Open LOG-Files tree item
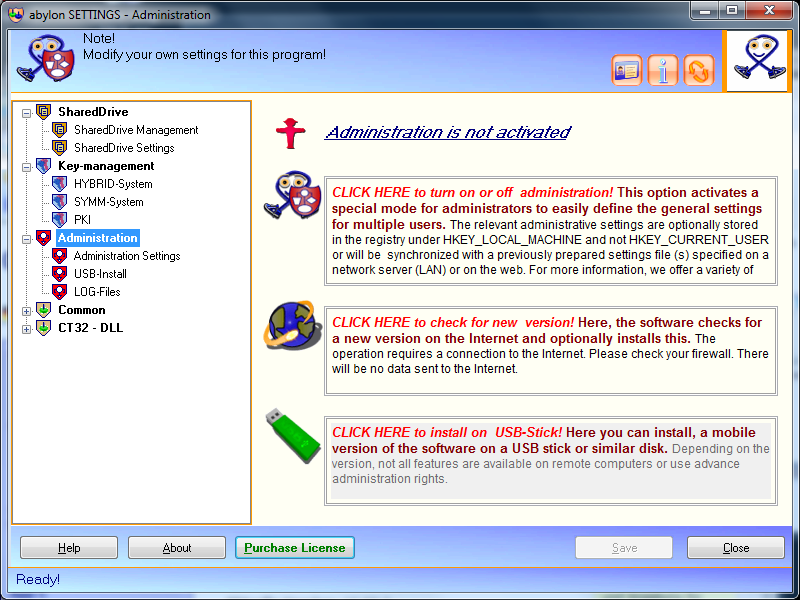Viewport: 800px width, 600px height. 97,292
